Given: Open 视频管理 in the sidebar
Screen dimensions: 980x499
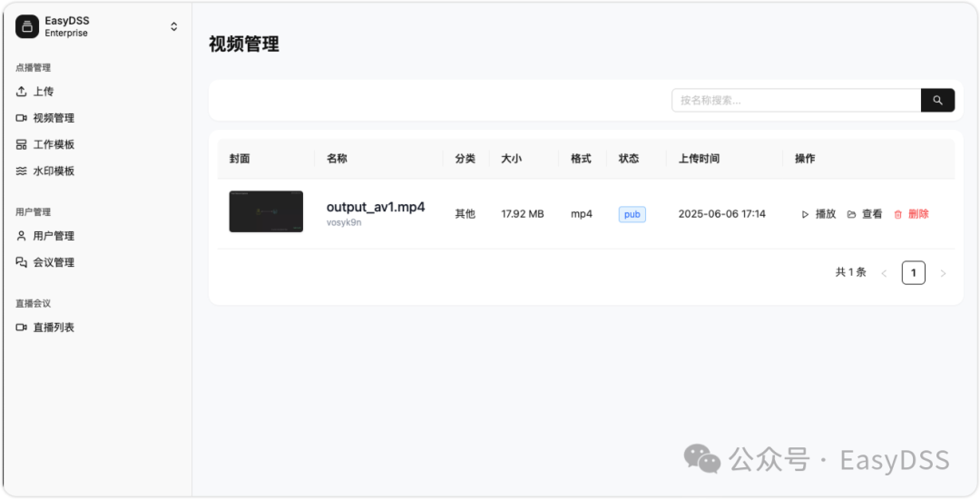Looking at the screenshot, I should [45, 118].
